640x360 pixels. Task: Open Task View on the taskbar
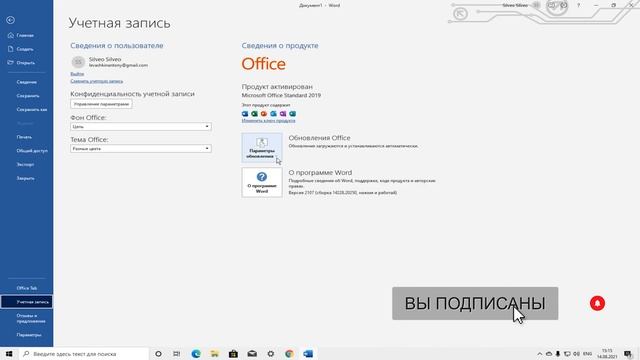pyautogui.click(x=176, y=354)
